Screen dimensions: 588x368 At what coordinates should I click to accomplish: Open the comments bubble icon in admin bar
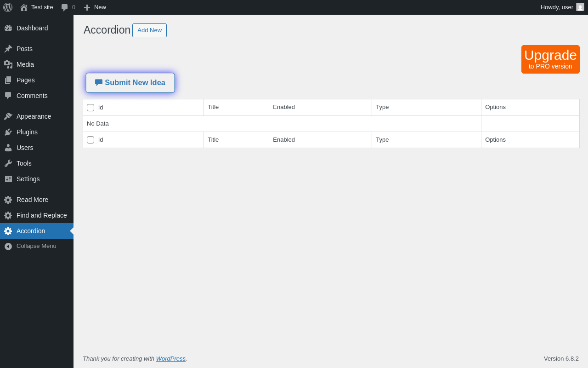click(65, 7)
